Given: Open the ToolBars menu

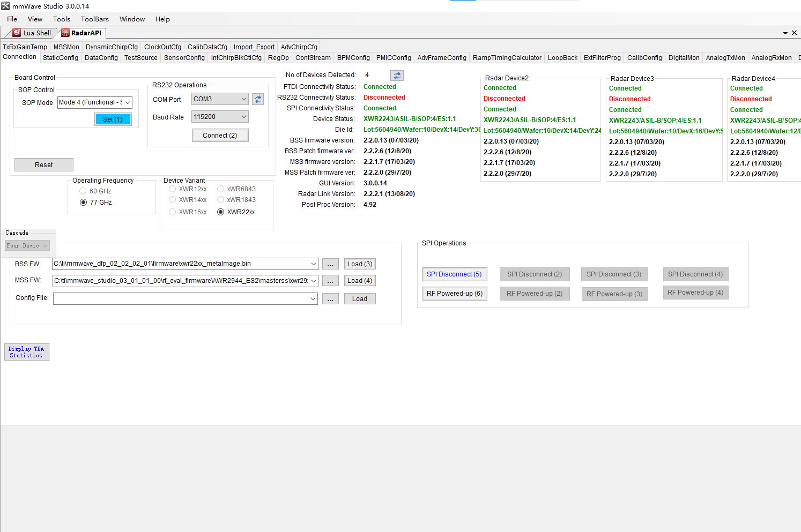Looking at the screenshot, I should click(x=95, y=19).
